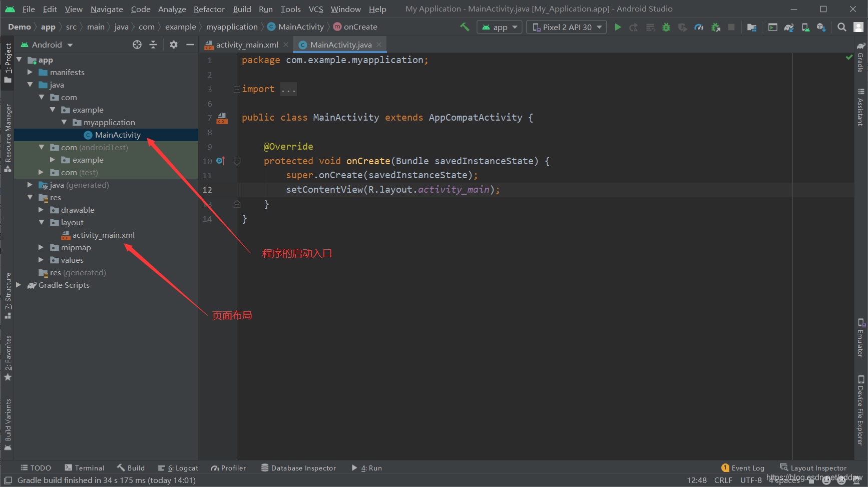Open the Terminal tool window button

[85, 468]
